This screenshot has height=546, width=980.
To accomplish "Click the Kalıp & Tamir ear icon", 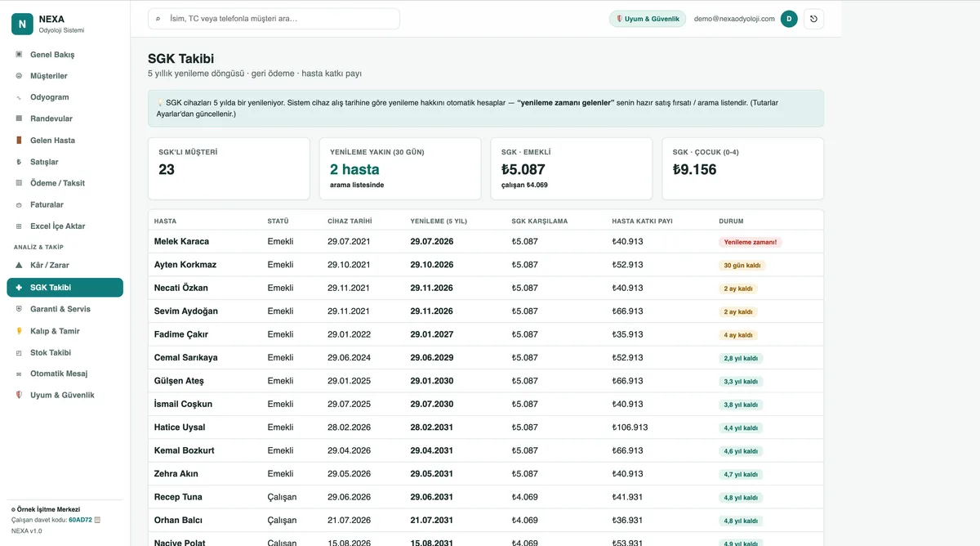I will (x=19, y=331).
